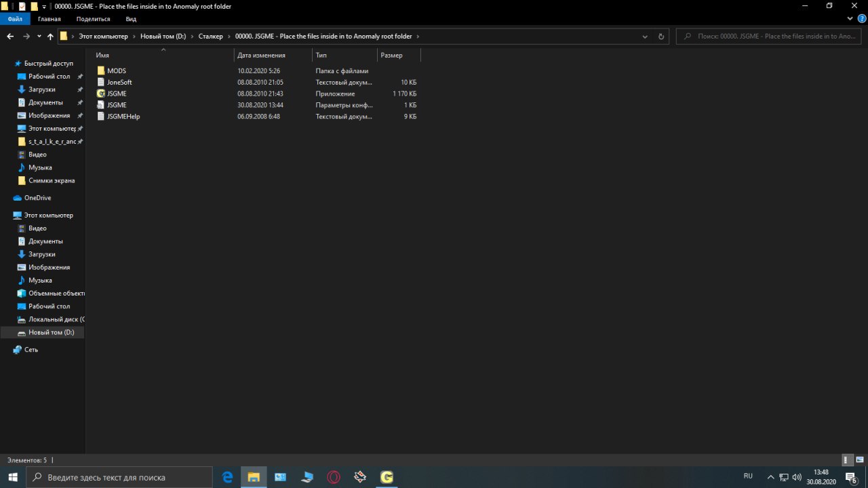The image size is (868, 488).
Task: Select the JSGME configuration settings file
Action: point(117,105)
